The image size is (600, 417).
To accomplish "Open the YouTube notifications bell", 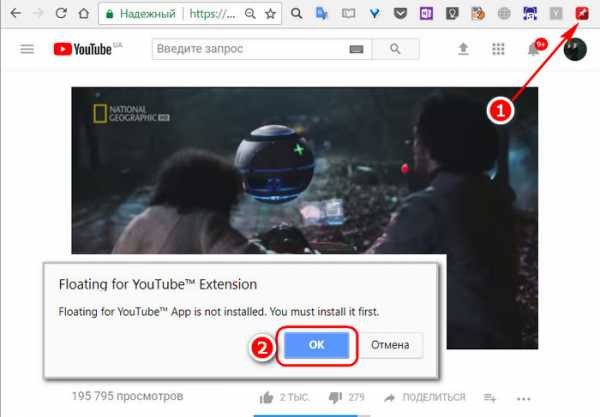I will (532, 50).
